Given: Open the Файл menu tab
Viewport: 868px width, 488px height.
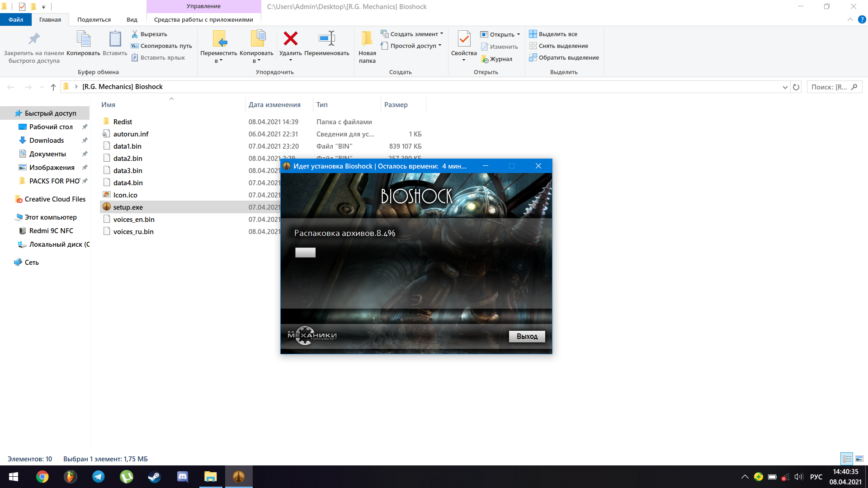Looking at the screenshot, I should pos(16,19).
